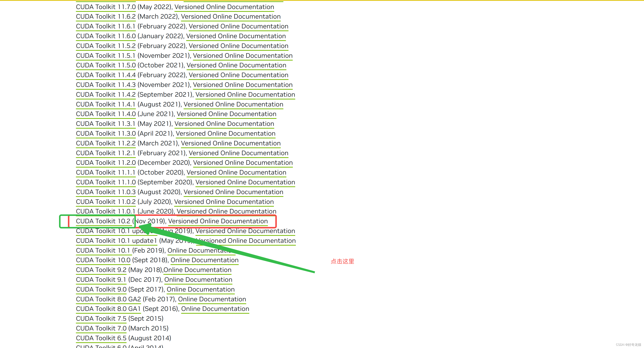Open Online Documentation for CUDA 9.2

coord(197,270)
